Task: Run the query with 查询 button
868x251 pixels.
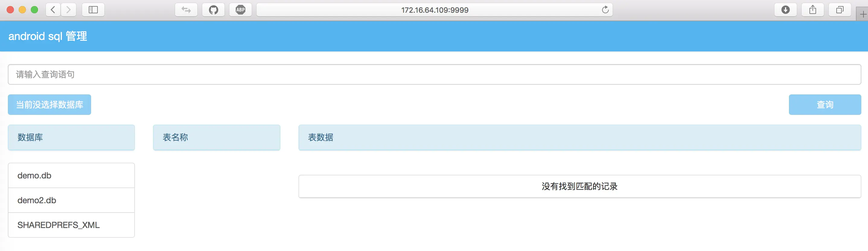Action: click(x=825, y=105)
